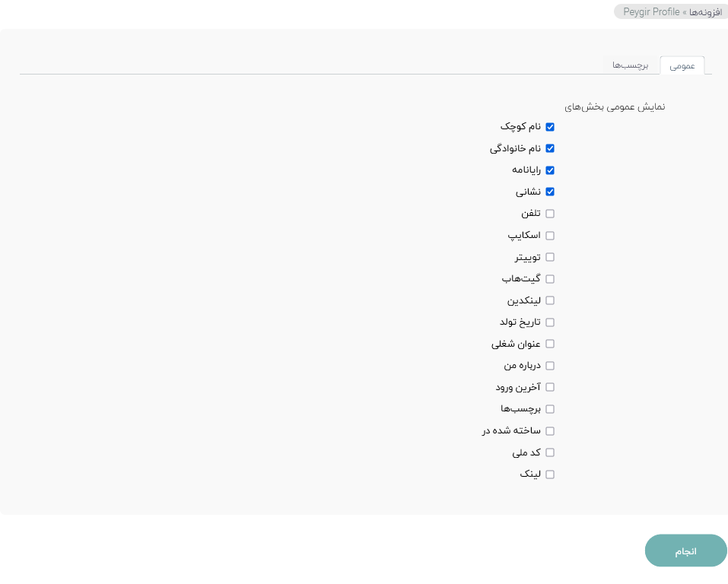Viewport: 728px width, 584px height.
Task: Uncheck the نشانی checkbox
Action: [550, 192]
